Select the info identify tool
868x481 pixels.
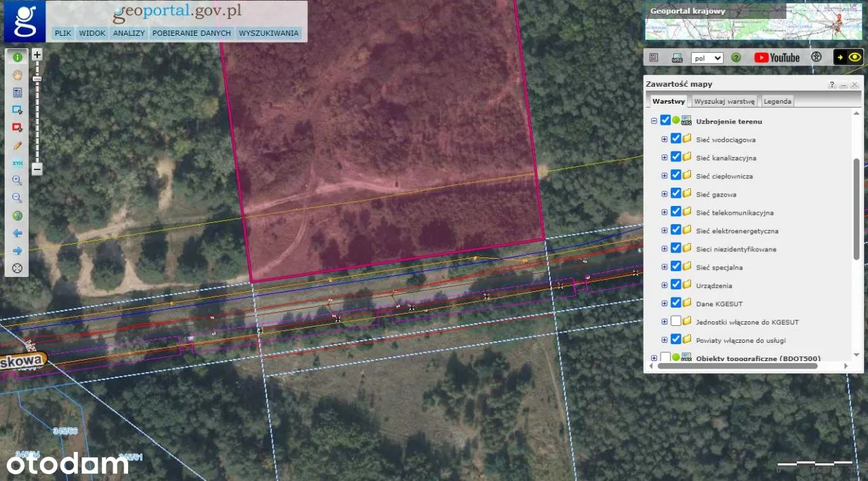click(18, 58)
